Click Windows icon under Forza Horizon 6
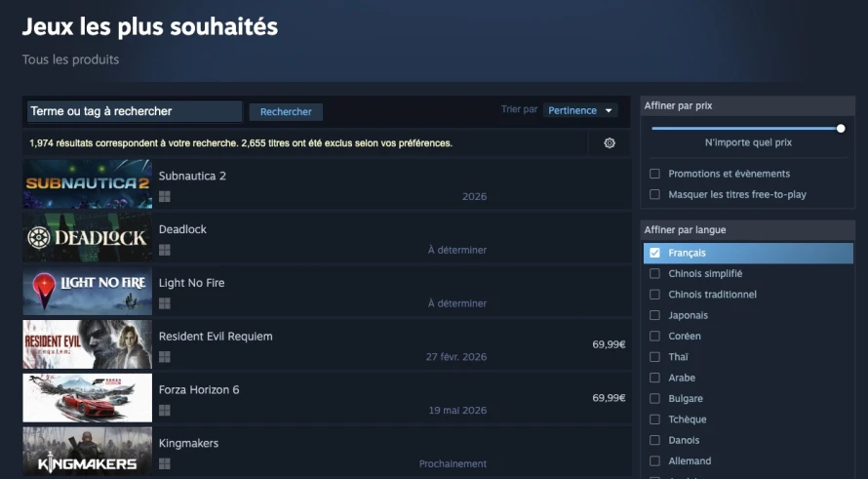Image resolution: width=868 pixels, height=479 pixels. click(x=165, y=411)
